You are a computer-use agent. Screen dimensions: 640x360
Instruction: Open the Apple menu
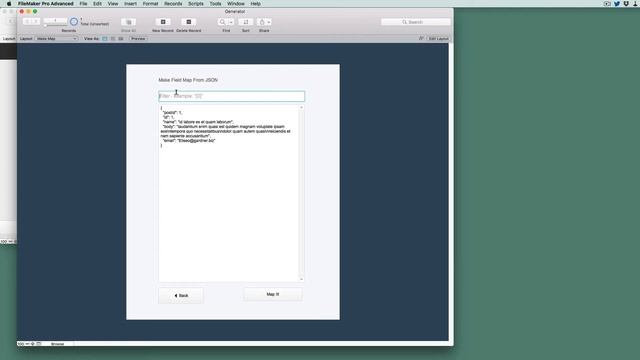pyautogui.click(x=9, y=4)
